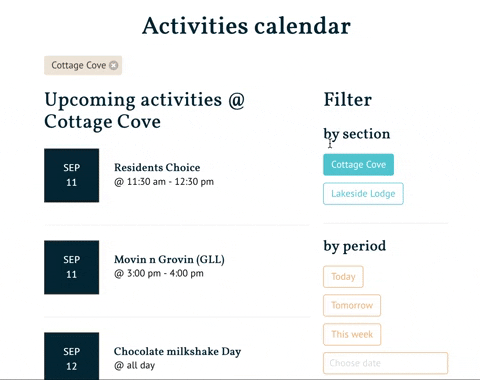Toggle the Cottage Cove section filter
The width and height of the screenshot is (480, 380).
(x=358, y=165)
